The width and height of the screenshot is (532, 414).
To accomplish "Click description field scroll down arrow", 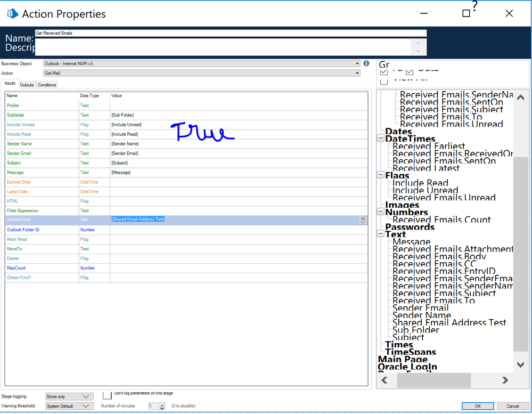I will [x=419, y=51].
